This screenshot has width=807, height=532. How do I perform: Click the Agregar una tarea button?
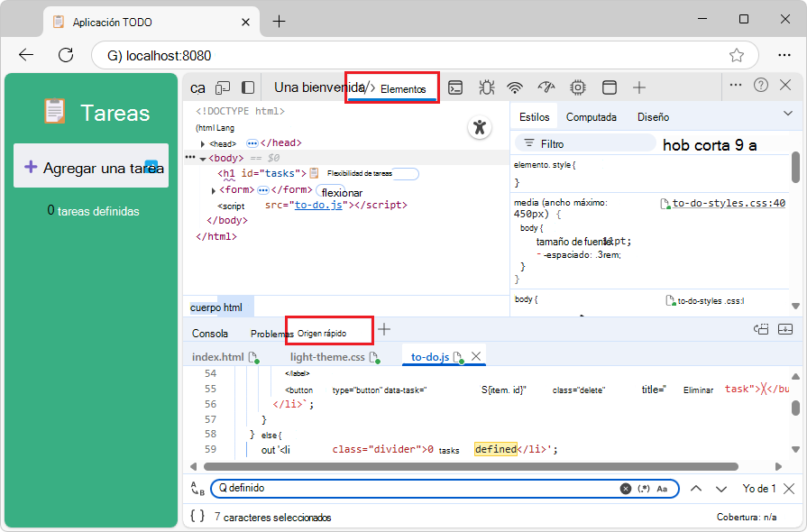90,168
